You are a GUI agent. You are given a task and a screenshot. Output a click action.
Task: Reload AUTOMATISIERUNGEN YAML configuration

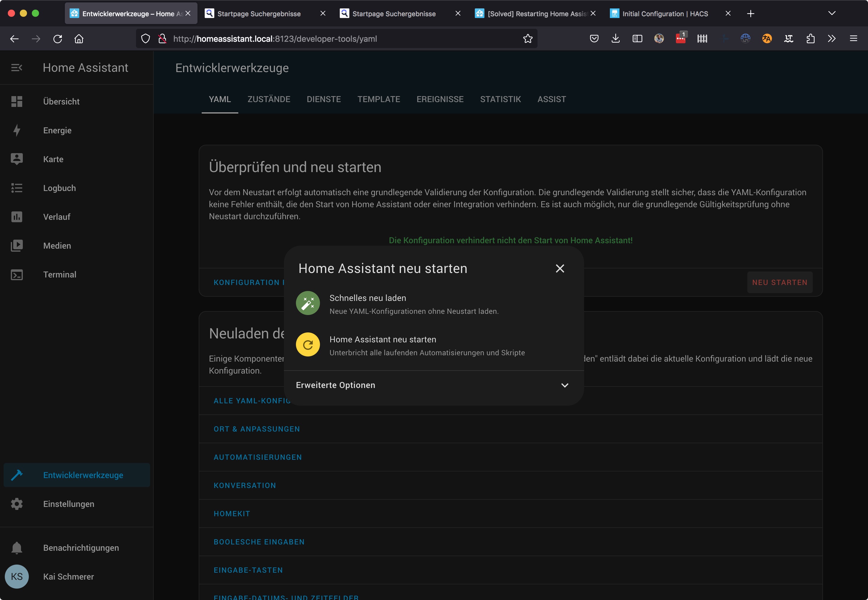[258, 457]
